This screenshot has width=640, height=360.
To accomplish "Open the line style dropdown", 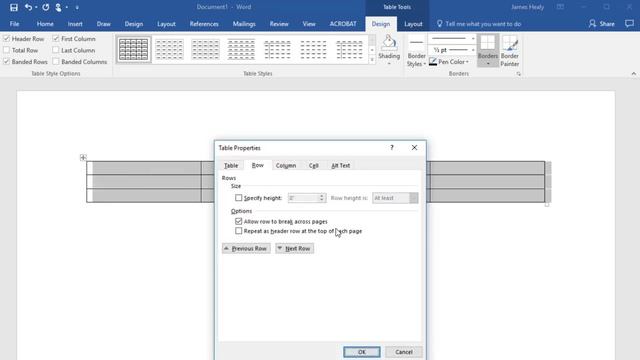I will 473,39.
